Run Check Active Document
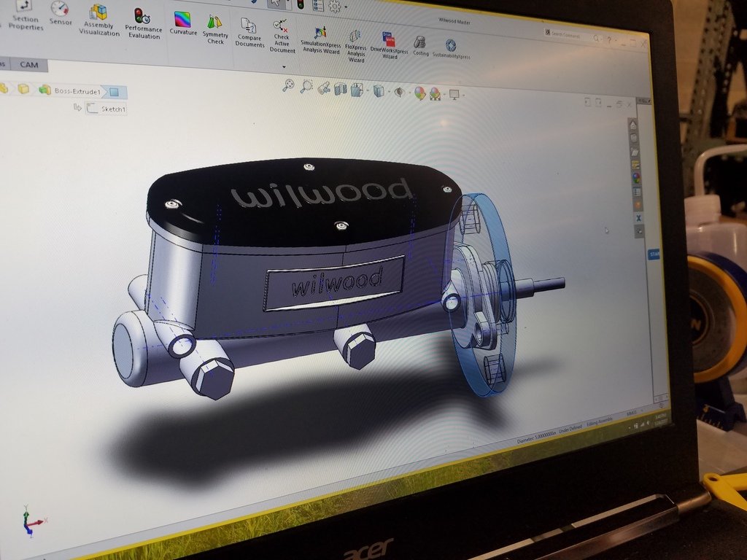Image resolution: width=747 pixels, height=560 pixels. click(282, 36)
